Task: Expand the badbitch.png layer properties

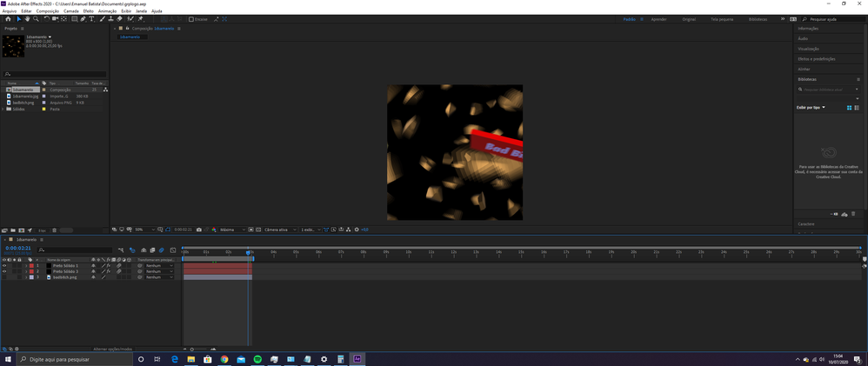Action: pos(26,276)
